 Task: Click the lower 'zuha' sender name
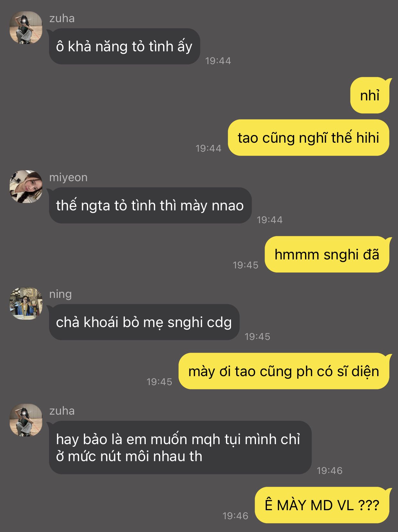pos(62,411)
